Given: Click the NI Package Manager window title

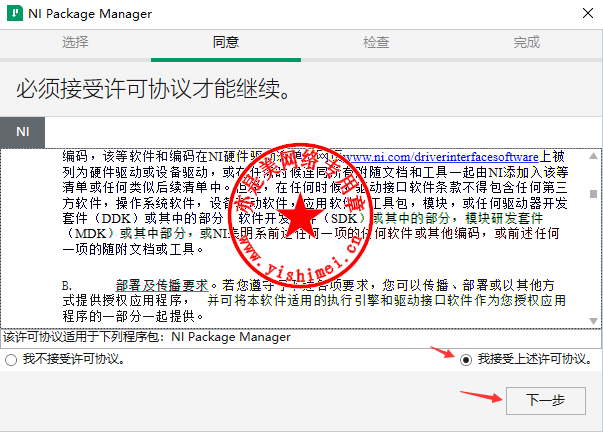Looking at the screenshot, I should coord(90,14).
